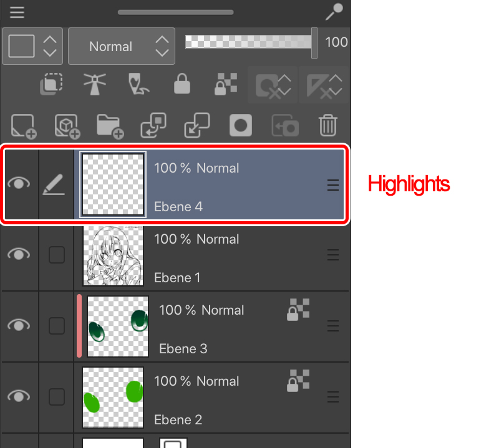Click the wrench settings icon

[x=334, y=12]
